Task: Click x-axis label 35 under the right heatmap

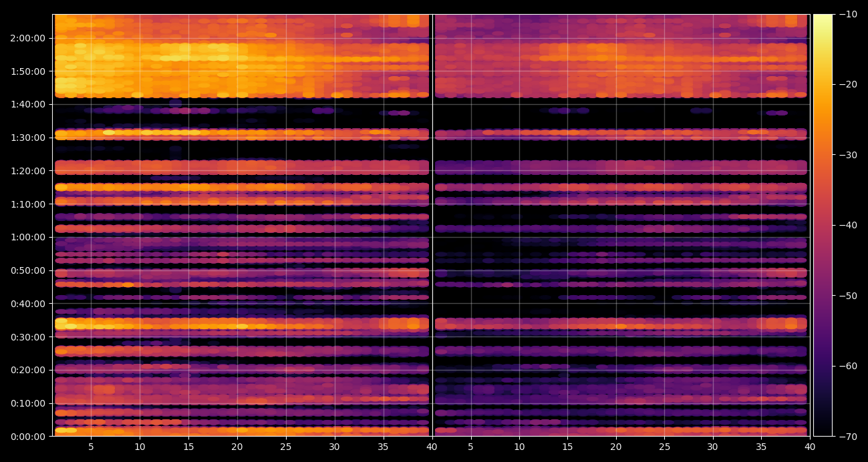Action: 761,447
